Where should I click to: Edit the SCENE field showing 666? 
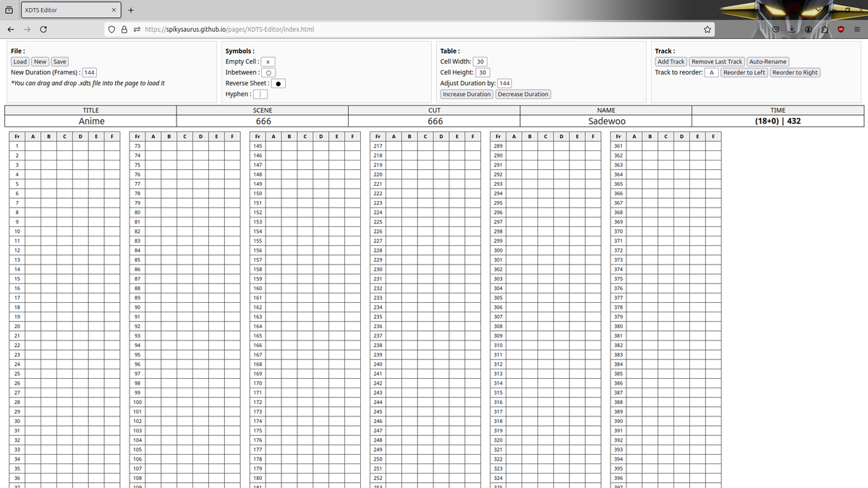[263, 121]
